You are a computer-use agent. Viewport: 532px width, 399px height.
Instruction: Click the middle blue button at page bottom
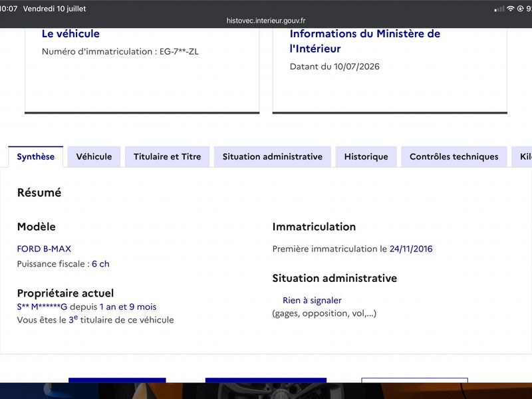(x=266, y=380)
